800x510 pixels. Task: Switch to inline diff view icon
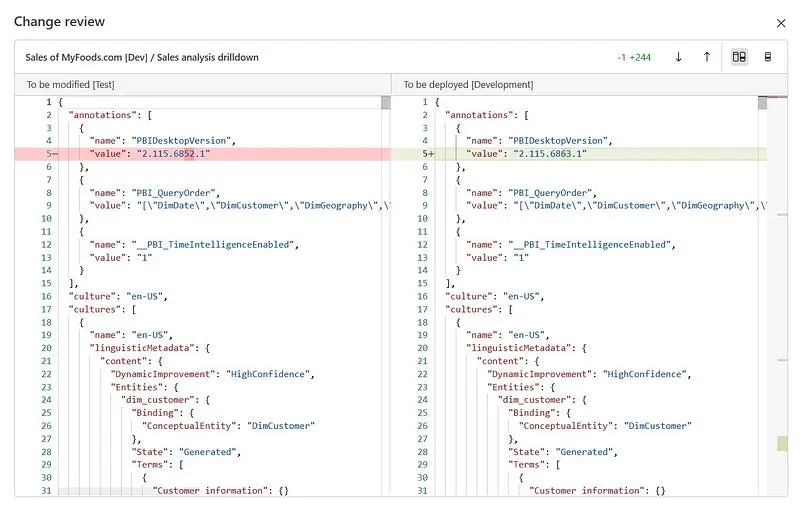coord(767,57)
